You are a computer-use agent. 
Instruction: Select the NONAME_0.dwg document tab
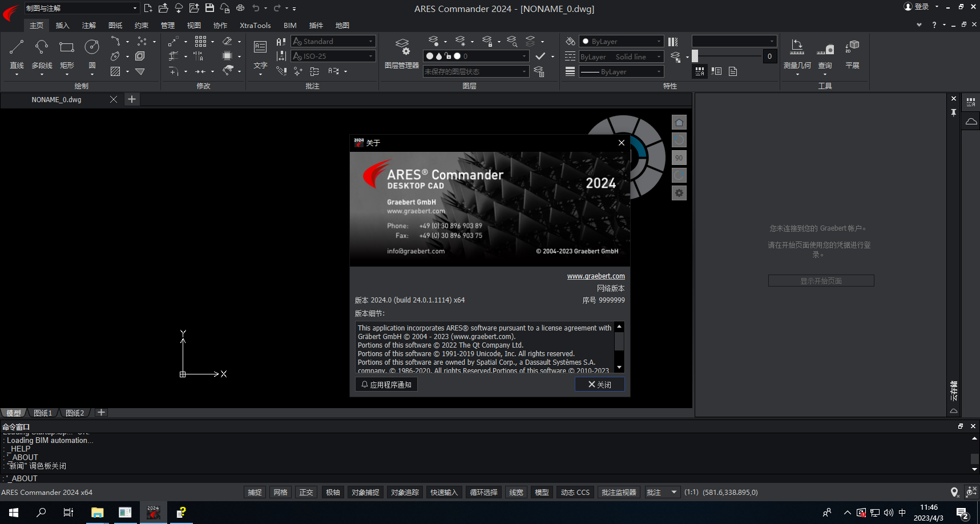click(x=57, y=99)
